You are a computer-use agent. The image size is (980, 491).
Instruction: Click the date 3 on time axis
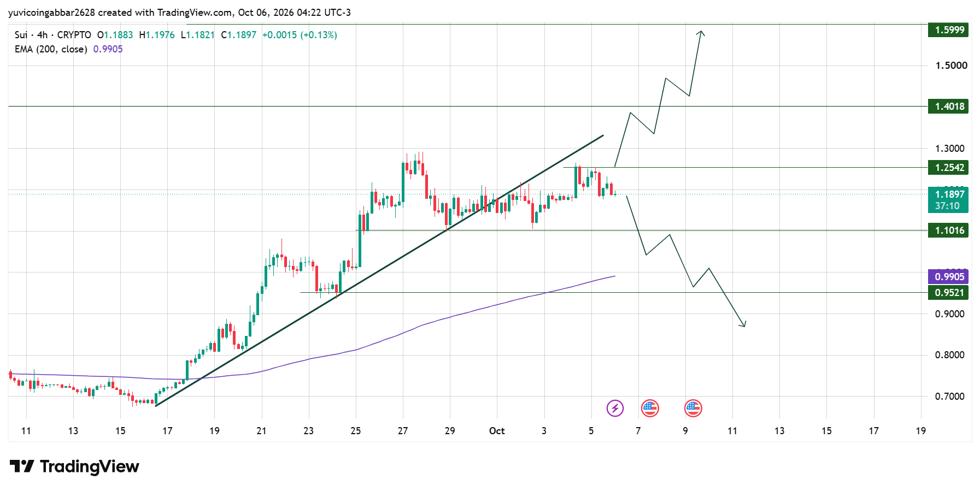click(x=544, y=431)
